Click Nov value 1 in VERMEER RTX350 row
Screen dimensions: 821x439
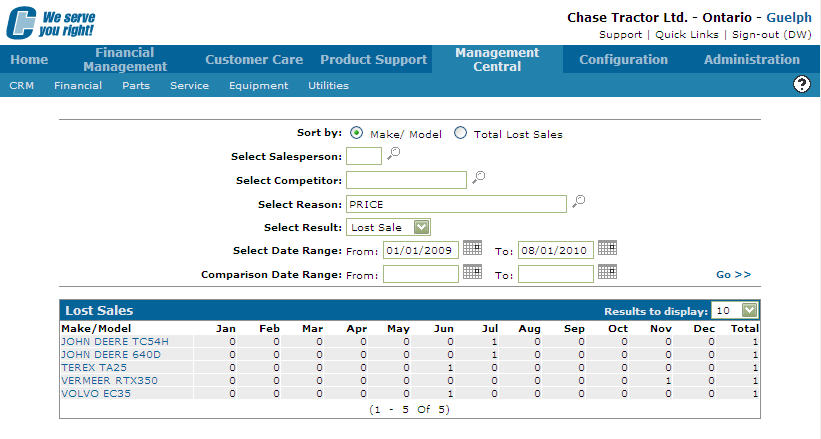(668, 380)
